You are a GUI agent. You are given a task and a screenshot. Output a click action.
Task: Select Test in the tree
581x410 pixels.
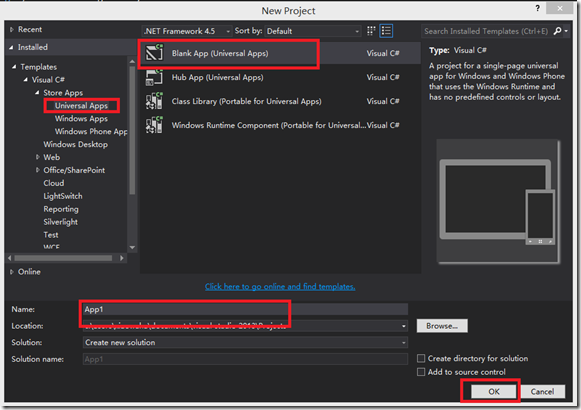[x=51, y=235]
